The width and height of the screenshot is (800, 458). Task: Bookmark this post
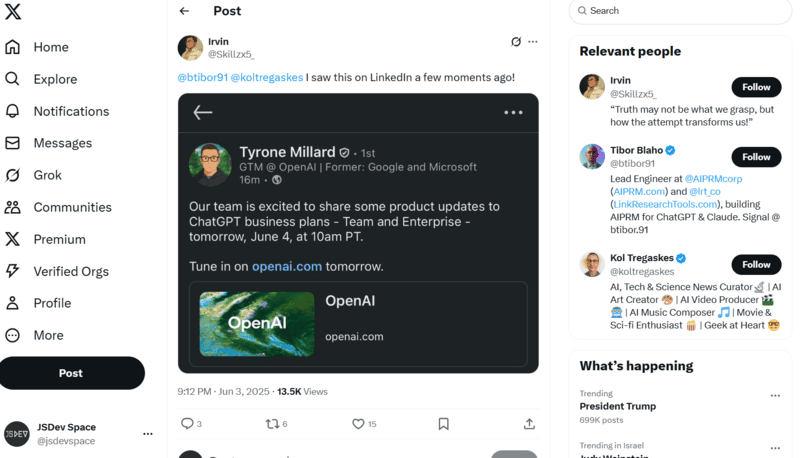click(x=443, y=424)
